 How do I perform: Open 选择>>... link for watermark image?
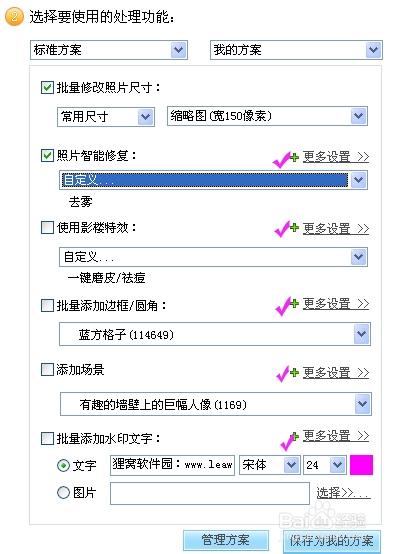(x=343, y=493)
